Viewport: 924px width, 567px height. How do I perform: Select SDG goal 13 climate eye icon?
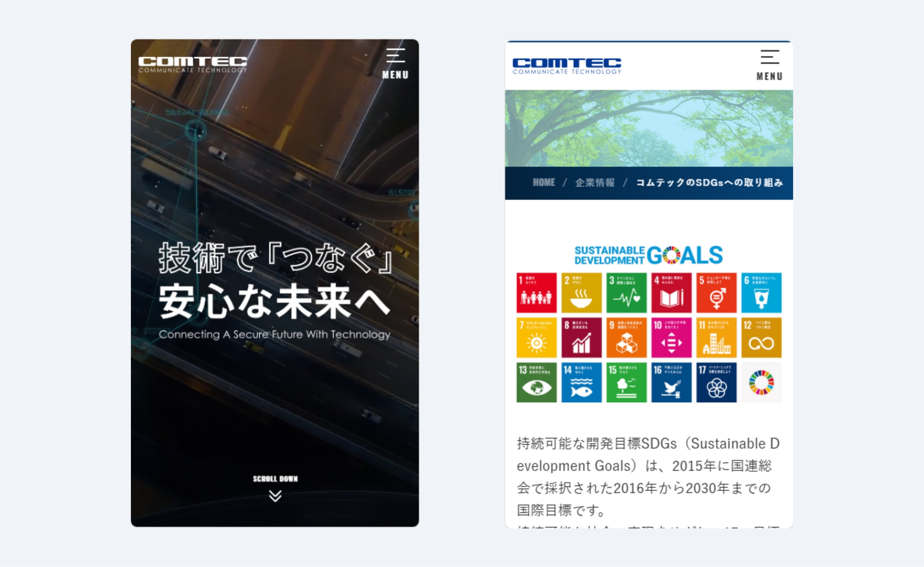pyautogui.click(x=536, y=382)
